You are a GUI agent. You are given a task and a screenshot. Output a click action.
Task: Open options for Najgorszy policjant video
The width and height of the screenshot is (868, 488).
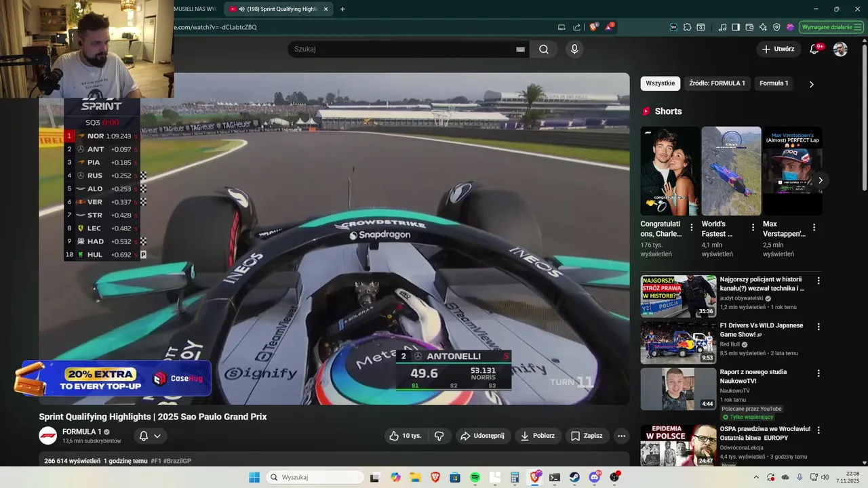pyautogui.click(x=818, y=281)
